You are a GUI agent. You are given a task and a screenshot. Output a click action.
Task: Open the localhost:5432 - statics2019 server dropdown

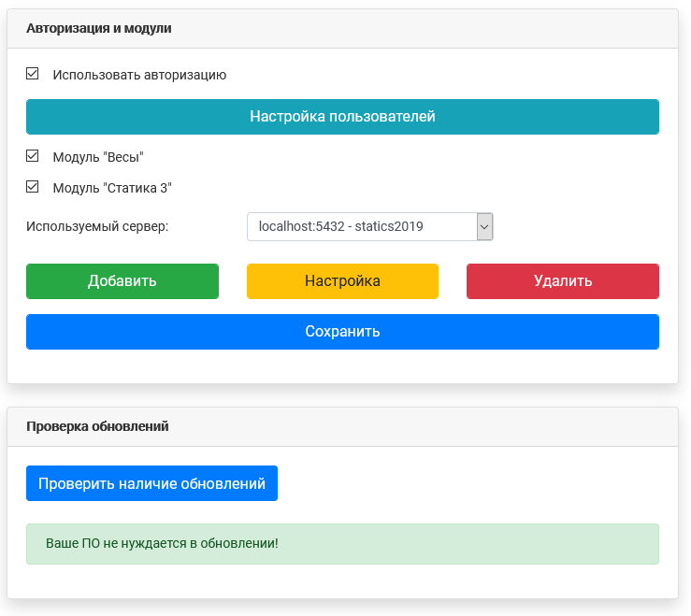tap(369, 226)
